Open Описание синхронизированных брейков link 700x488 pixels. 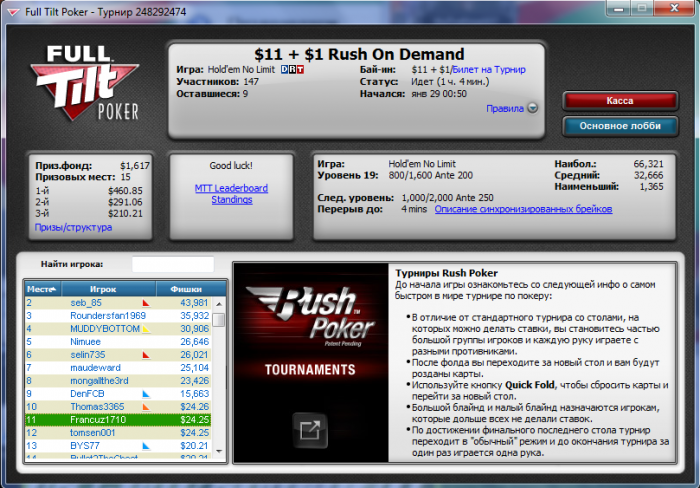tap(523, 209)
